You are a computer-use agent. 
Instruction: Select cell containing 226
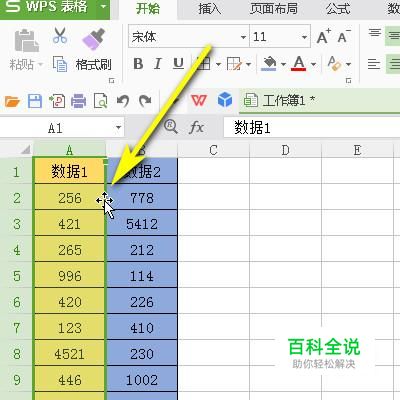click(x=142, y=302)
